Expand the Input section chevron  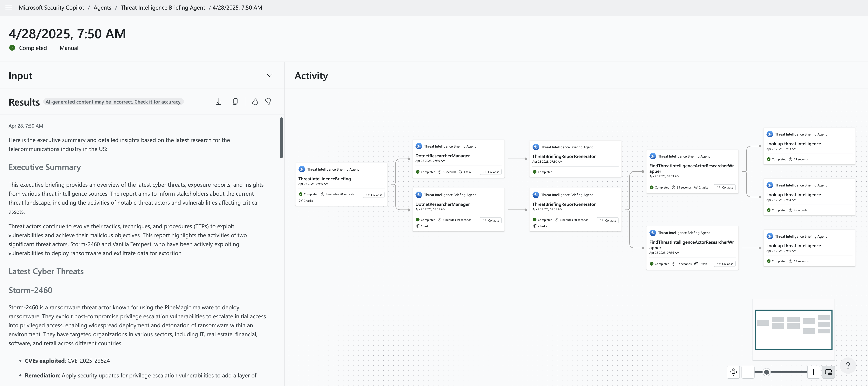[x=270, y=75]
